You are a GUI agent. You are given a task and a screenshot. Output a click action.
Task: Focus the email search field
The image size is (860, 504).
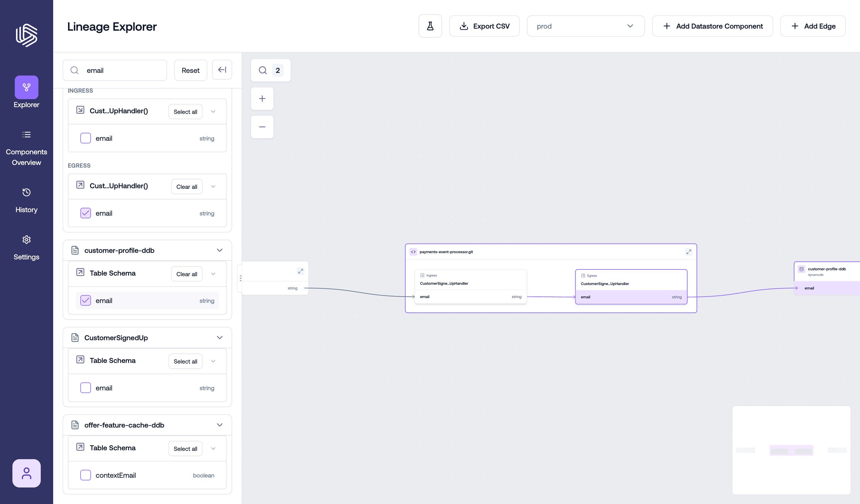tap(115, 70)
